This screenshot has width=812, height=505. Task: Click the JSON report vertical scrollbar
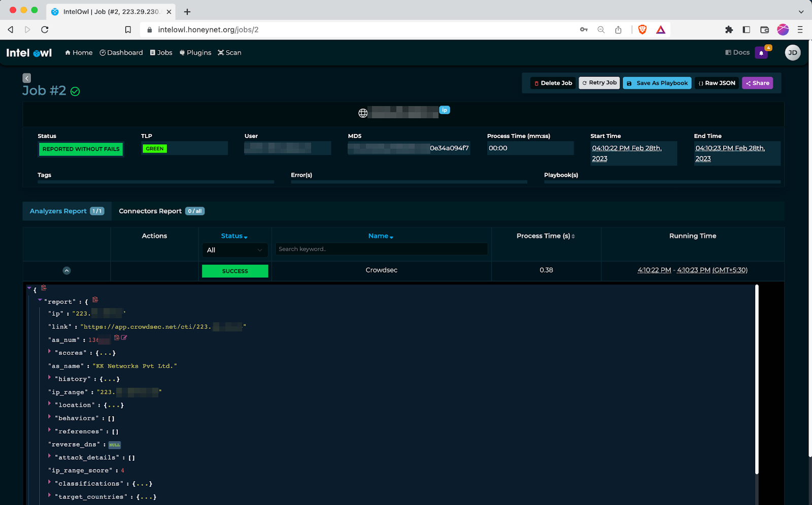pos(757,381)
